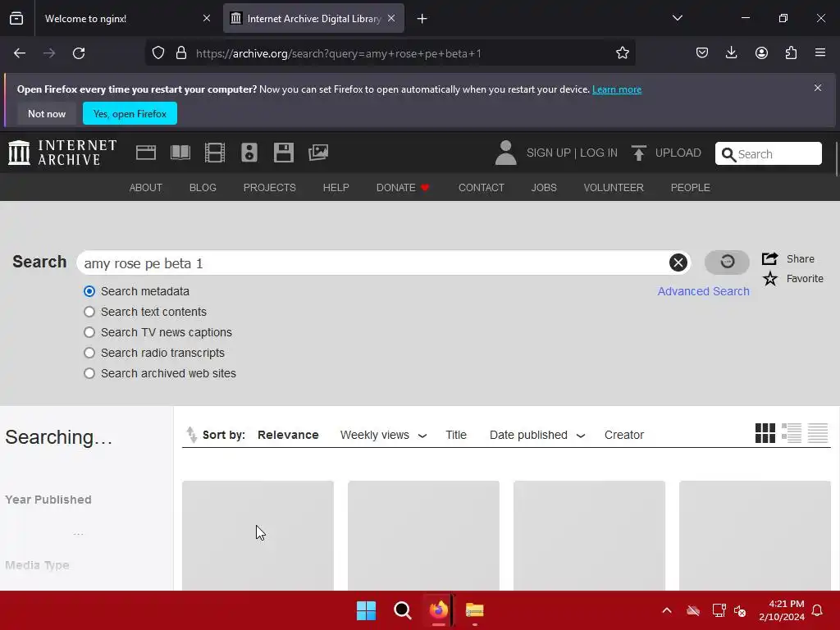Open the PEOPLE nav item
840x630 pixels.
point(691,188)
